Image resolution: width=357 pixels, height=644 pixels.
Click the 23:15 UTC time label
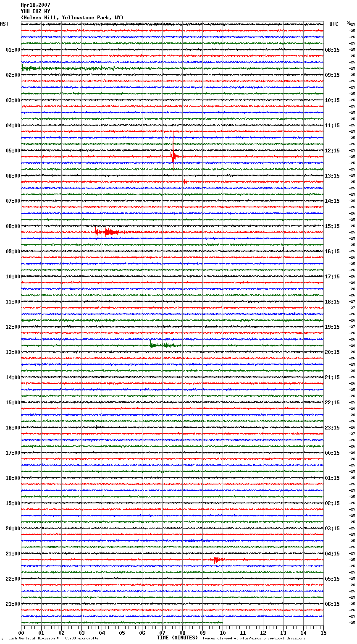[x=332, y=428]
